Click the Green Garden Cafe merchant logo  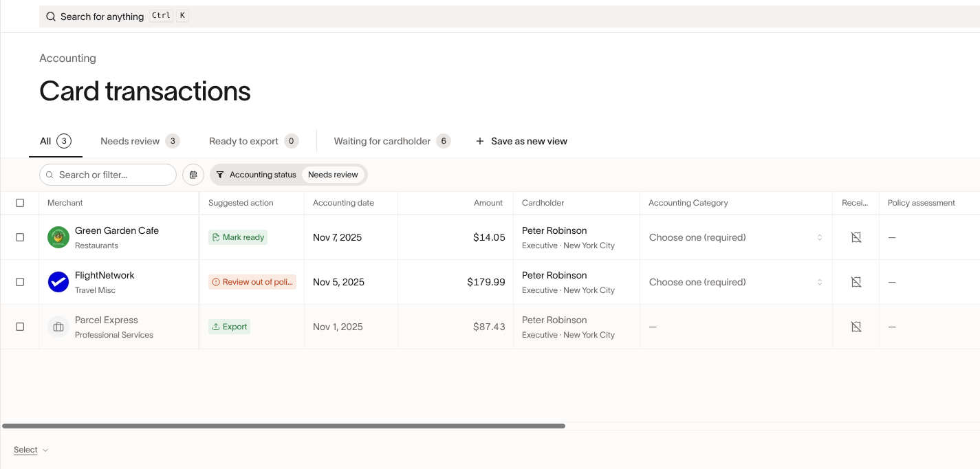click(58, 237)
